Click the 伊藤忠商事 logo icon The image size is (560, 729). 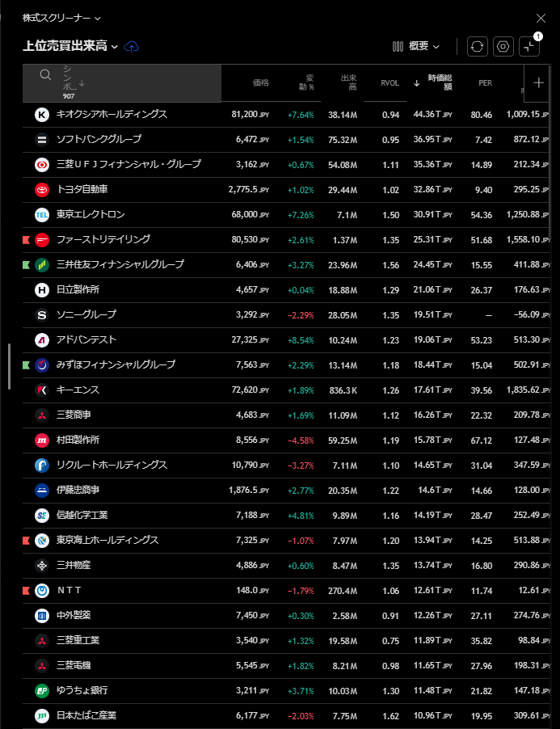pos(42,491)
